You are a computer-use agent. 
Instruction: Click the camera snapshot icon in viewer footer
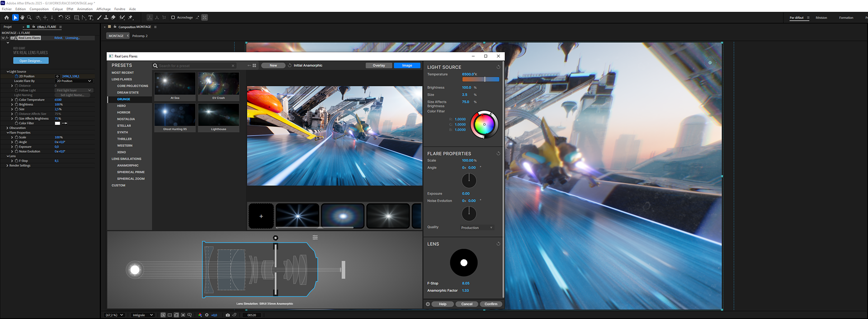click(227, 315)
